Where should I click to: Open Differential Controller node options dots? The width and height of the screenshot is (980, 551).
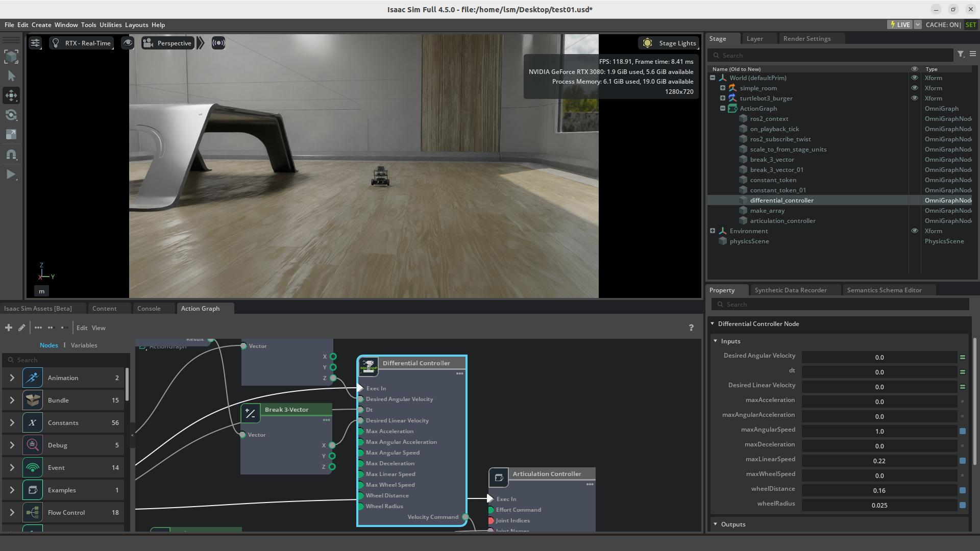tap(460, 373)
